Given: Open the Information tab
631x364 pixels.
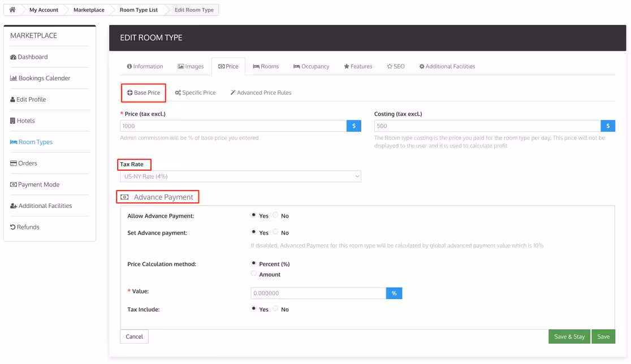Looking at the screenshot, I should (x=145, y=66).
